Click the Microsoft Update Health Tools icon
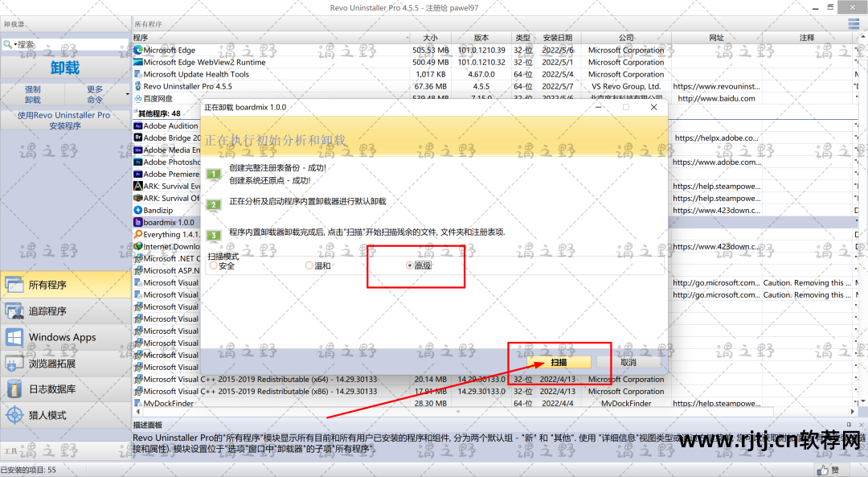The height and width of the screenshot is (477, 868). click(x=138, y=74)
